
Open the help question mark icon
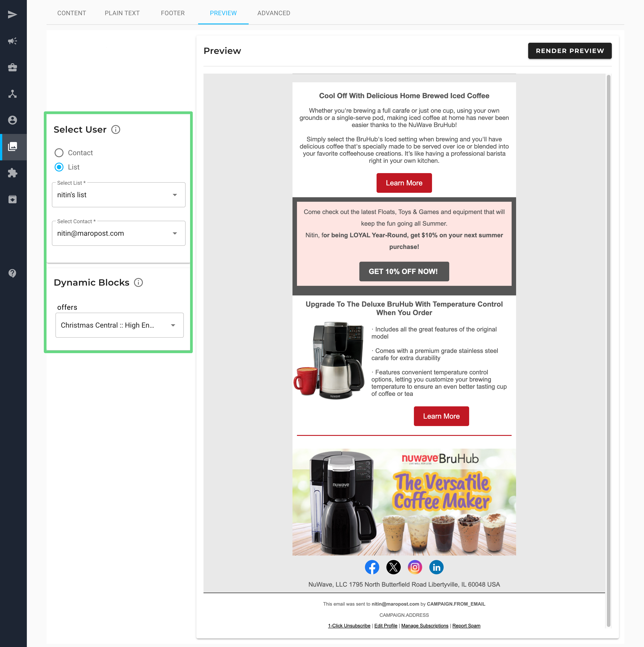pyautogui.click(x=12, y=273)
